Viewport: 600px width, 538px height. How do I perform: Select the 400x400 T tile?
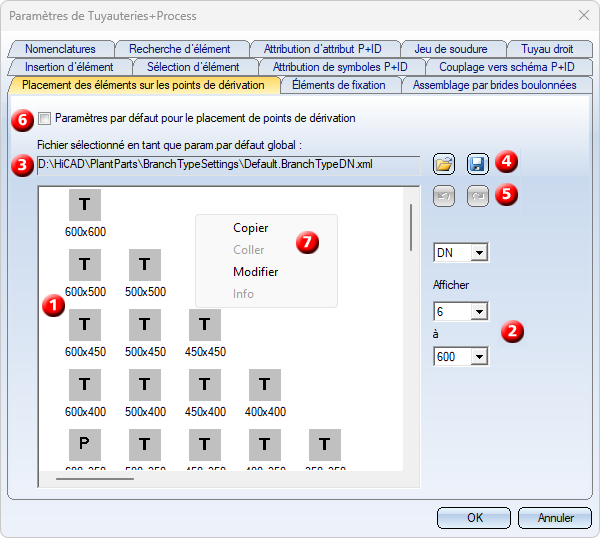pyautogui.click(x=265, y=385)
